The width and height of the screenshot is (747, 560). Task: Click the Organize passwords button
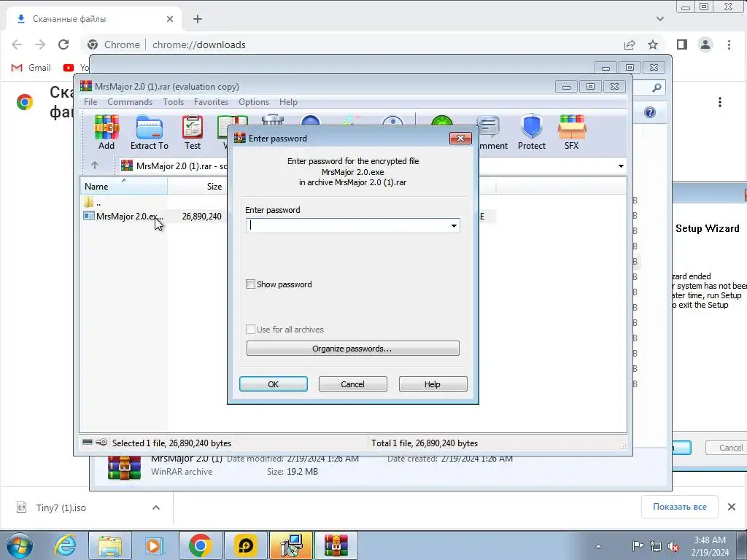coord(352,348)
